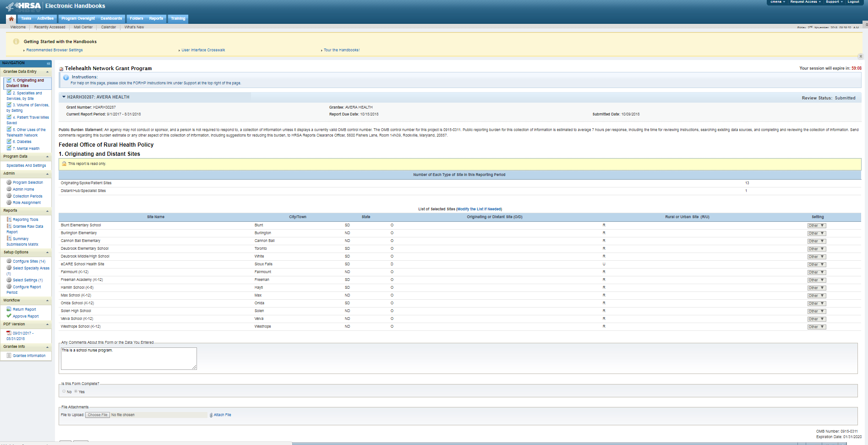
Task: Click the Choose File button
Action: point(98,415)
